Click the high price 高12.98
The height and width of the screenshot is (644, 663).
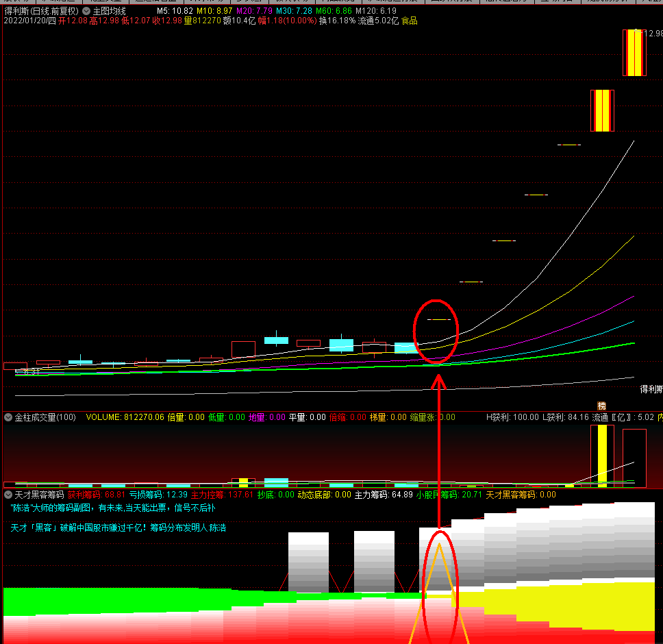click(104, 21)
